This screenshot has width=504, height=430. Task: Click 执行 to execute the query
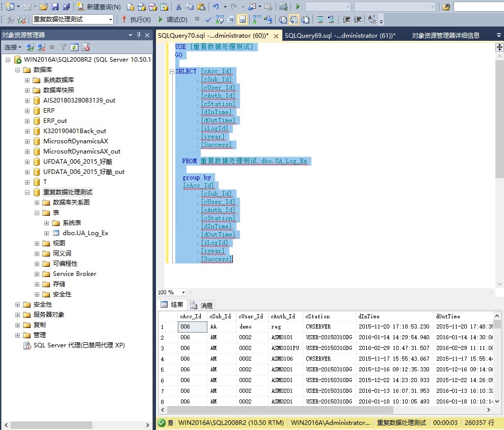(x=136, y=20)
